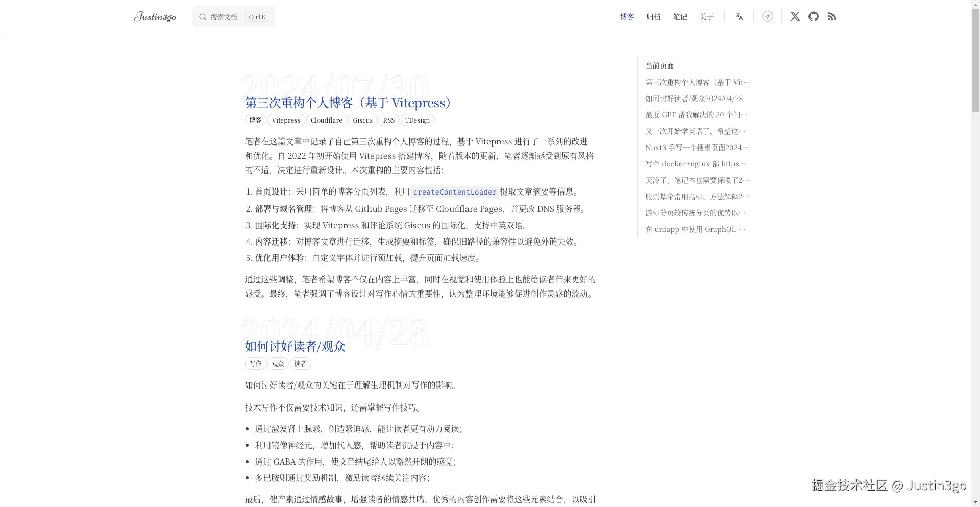Click the Ctrl K shortcut badge
Screen dimensions: 980x507
point(257,17)
